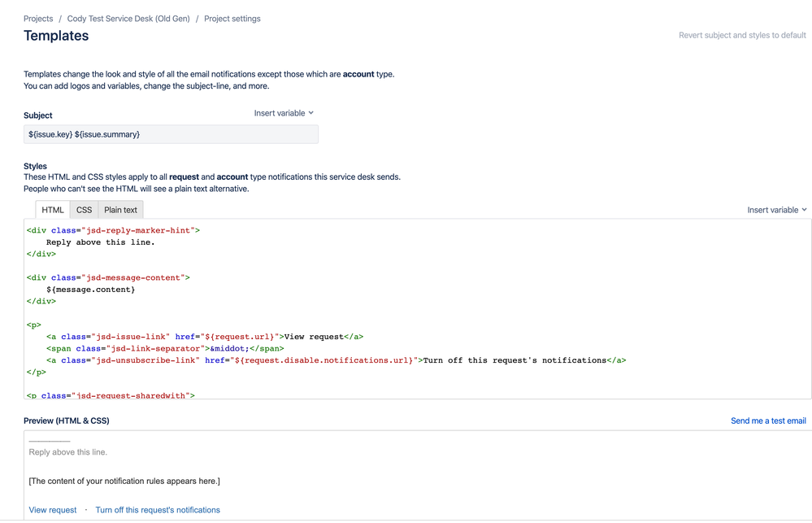Click the Subject template input field
The width and height of the screenshot is (812, 523).
(x=170, y=133)
